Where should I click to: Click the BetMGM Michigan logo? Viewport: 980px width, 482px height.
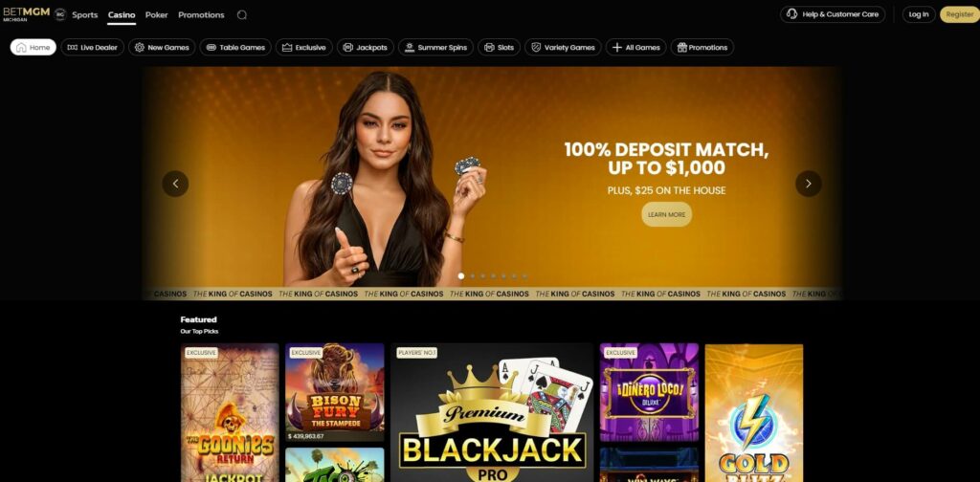(26, 14)
